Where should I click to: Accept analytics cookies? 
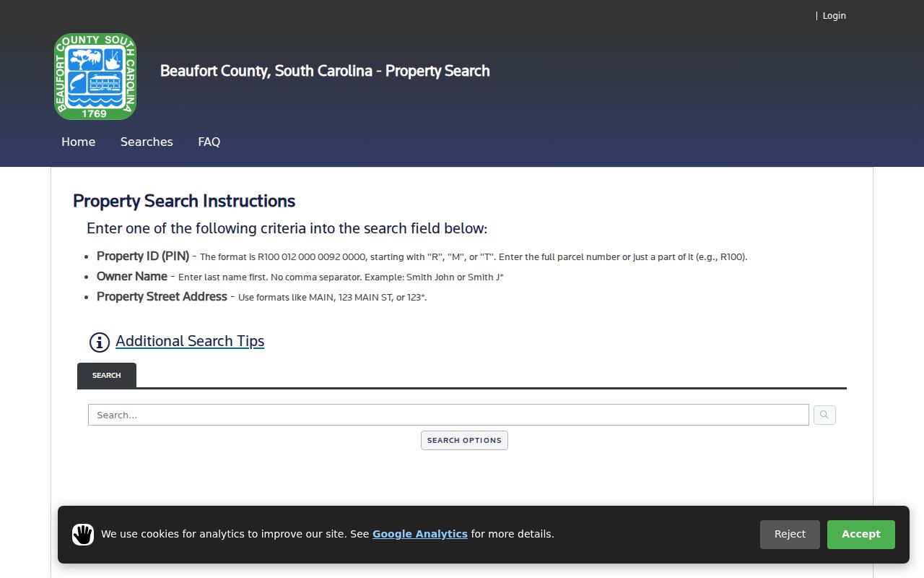pos(861,535)
